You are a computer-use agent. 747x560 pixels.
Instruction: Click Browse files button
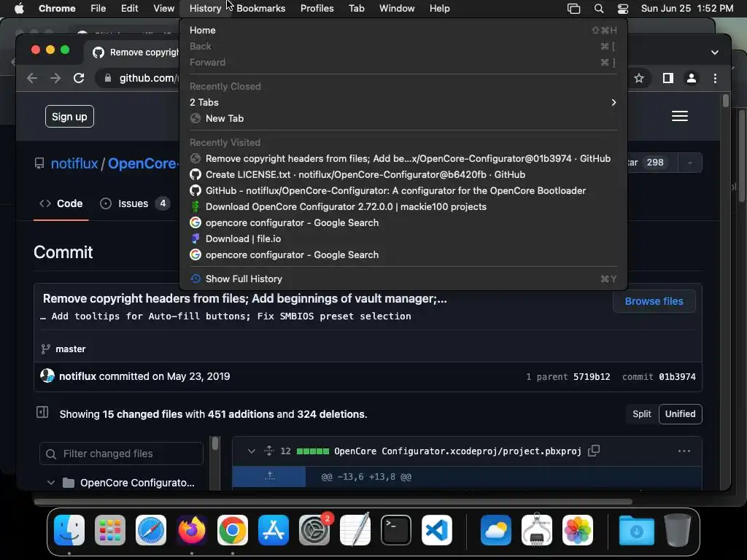click(654, 301)
